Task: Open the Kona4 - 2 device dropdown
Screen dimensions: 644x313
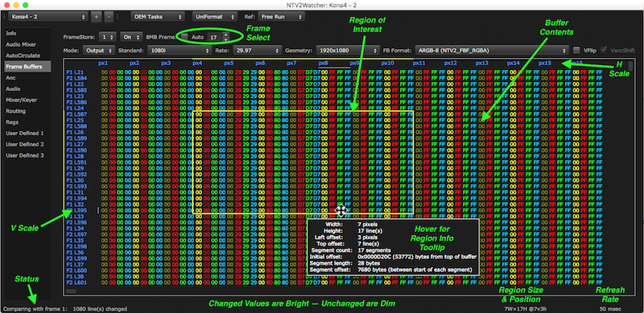Action: 48,17
